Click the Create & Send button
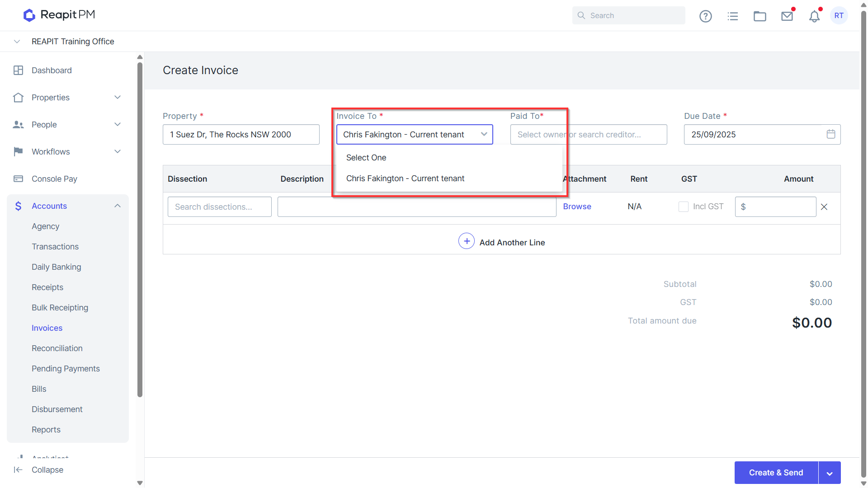 (776, 473)
